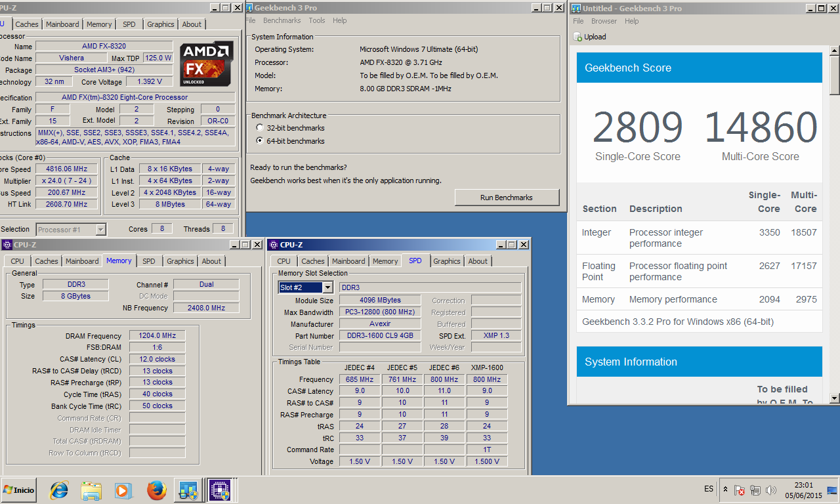840x504 pixels.
Task: Open Help menu in Untitled Geekbench window
Action: (632, 21)
